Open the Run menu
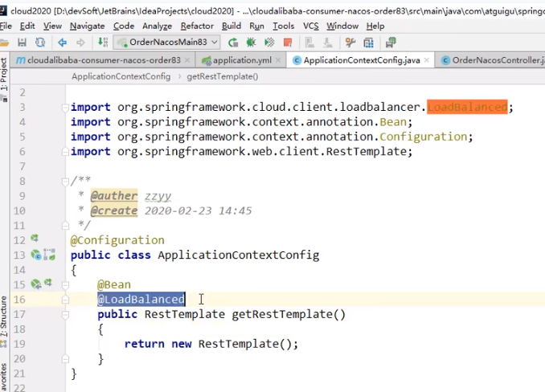 coord(257,26)
